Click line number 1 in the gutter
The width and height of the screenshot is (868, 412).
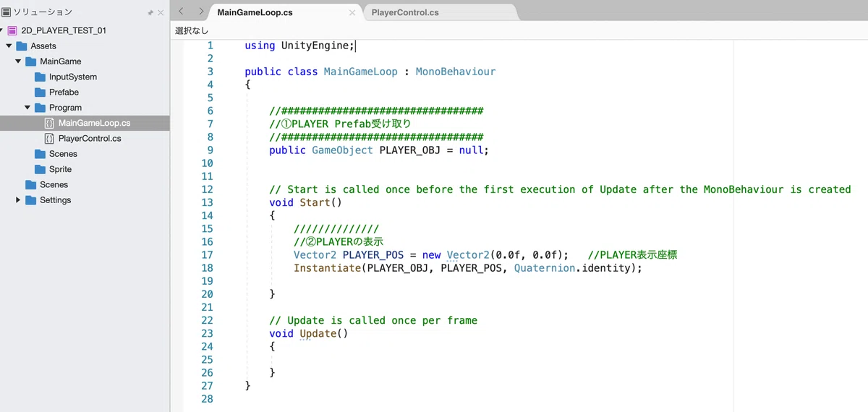tap(210, 46)
